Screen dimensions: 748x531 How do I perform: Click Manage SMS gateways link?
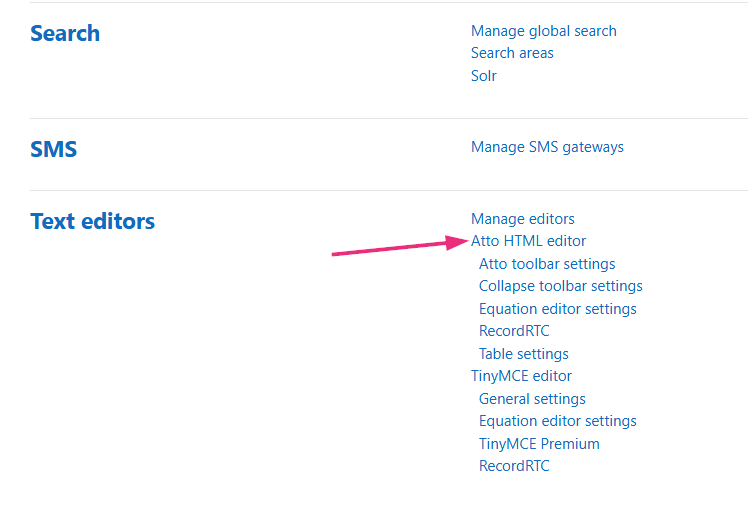[547, 147]
